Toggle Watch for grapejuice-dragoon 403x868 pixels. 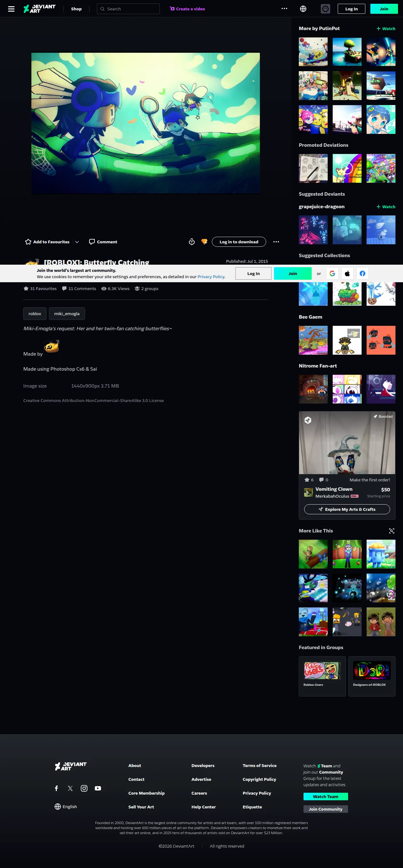tap(386, 207)
